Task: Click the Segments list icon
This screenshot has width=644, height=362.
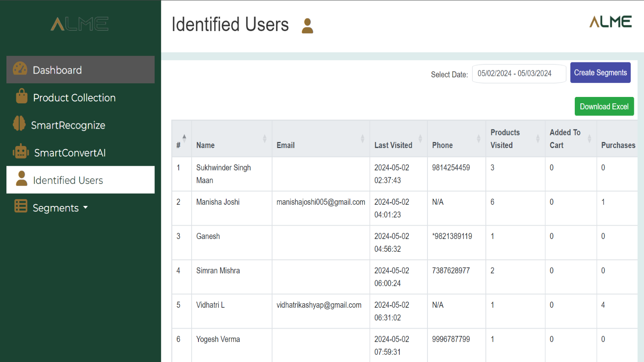Action: point(21,206)
